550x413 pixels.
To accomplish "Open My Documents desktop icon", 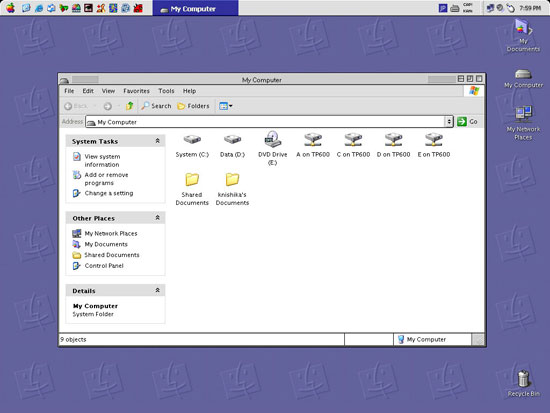I will [523, 35].
